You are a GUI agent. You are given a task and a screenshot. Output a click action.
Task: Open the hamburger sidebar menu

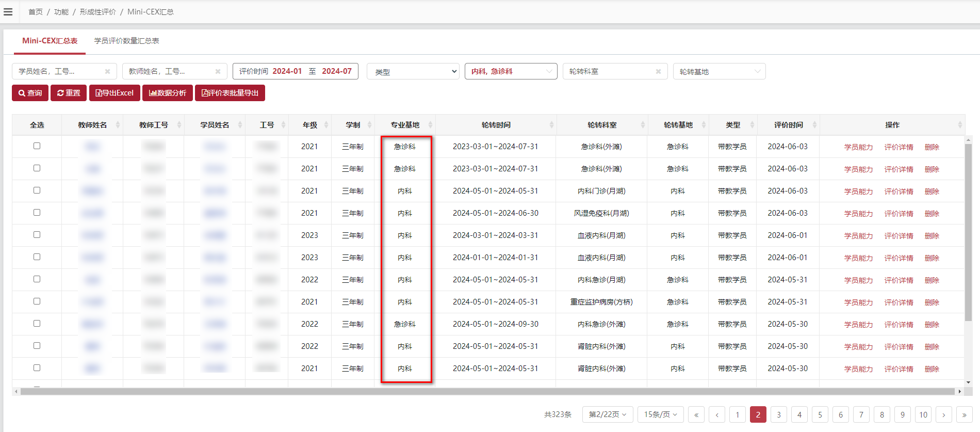pos(8,12)
